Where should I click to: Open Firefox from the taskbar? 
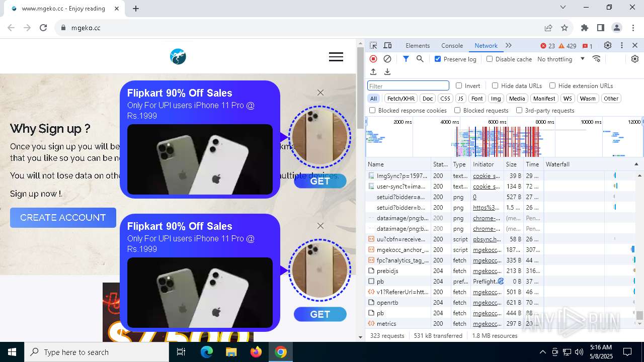256,352
